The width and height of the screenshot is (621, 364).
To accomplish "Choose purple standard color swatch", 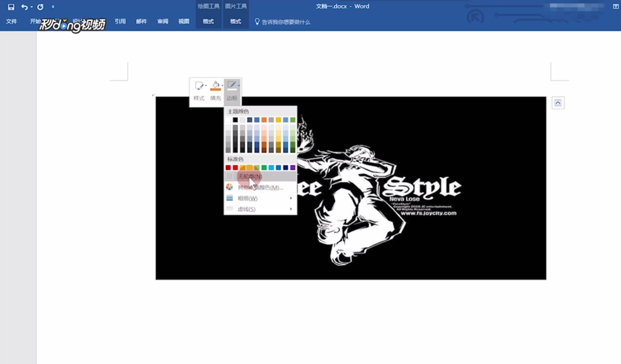I will pyautogui.click(x=293, y=167).
